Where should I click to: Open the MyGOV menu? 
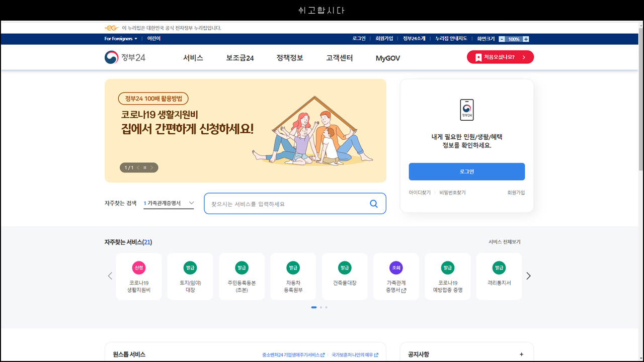tap(388, 58)
